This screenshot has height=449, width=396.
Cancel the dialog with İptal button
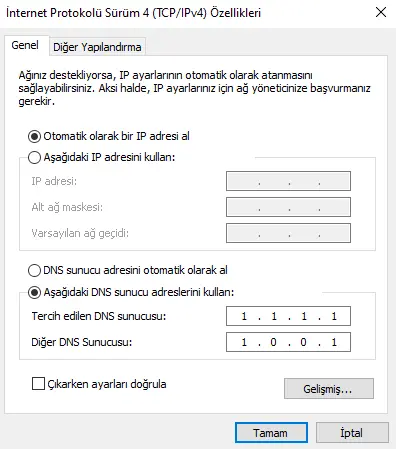(352, 433)
